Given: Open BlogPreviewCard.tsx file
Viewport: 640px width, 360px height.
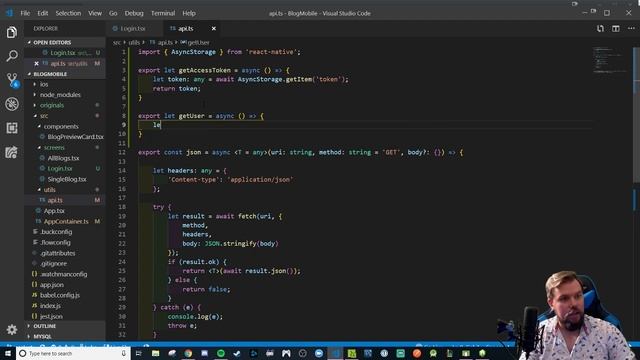Looking at the screenshot, I should tap(75, 137).
